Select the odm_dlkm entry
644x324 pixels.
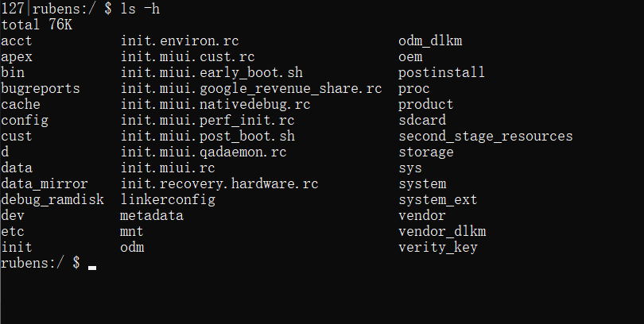pyautogui.click(x=430, y=40)
